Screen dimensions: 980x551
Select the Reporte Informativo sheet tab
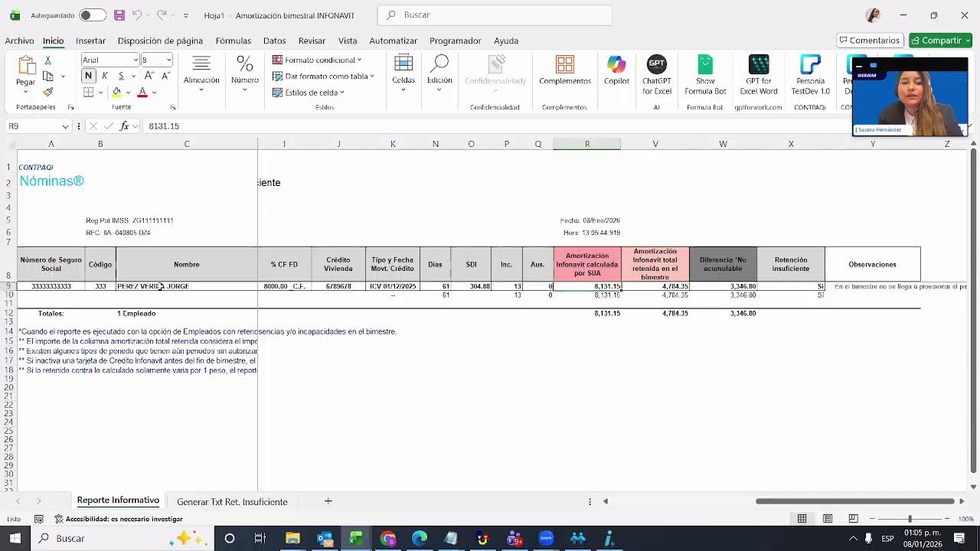(x=118, y=500)
